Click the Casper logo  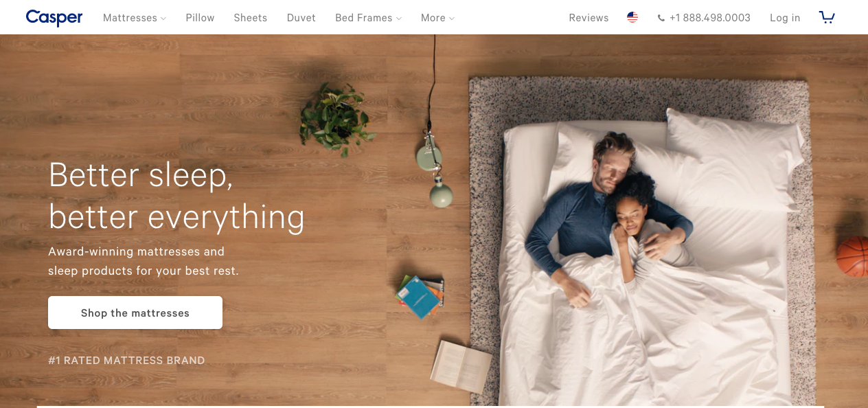(54, 18)
